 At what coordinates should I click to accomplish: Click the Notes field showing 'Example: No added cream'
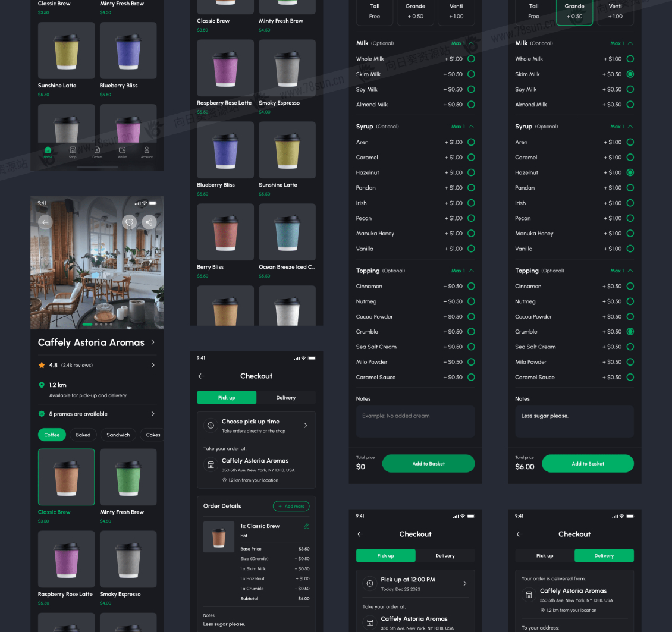tap(415, 421)
